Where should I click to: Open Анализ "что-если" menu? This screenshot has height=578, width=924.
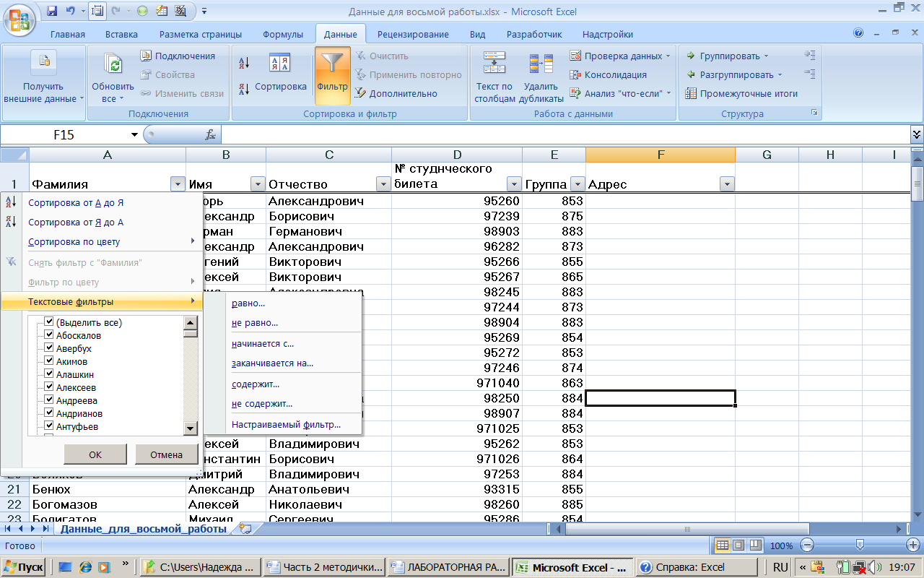(620, 93)
